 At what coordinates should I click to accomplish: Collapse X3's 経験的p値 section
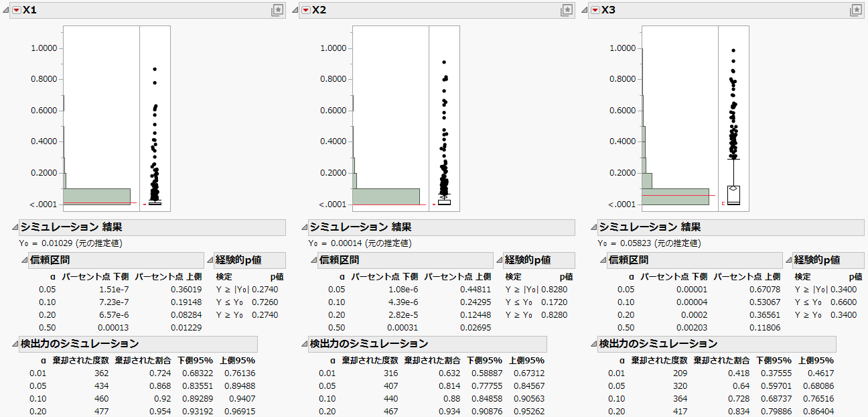[789, 260]
